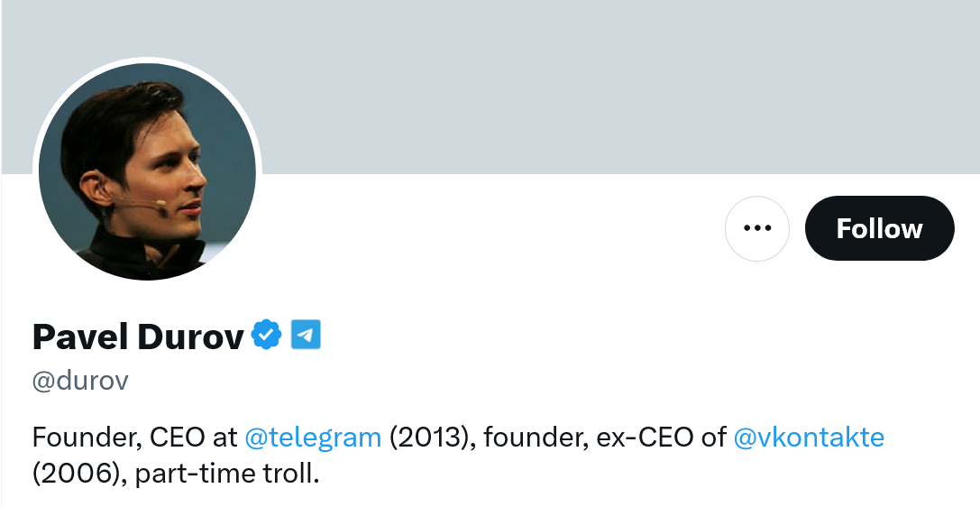This screenshot has height=507, width=980.
Task: Open Pavel Durov's profile picture
Action: click(147, 171)
